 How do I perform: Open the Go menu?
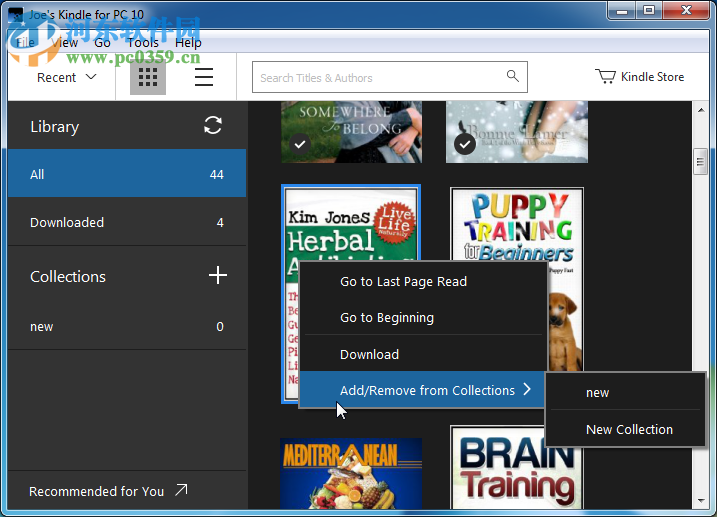[x=102, y=43]
